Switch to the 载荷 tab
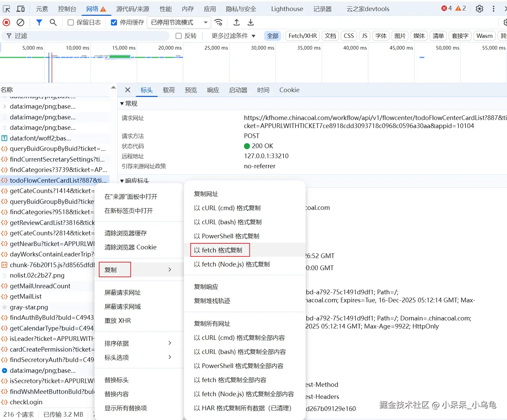This screenshot has height=420, width=507. tap(169, 90)
